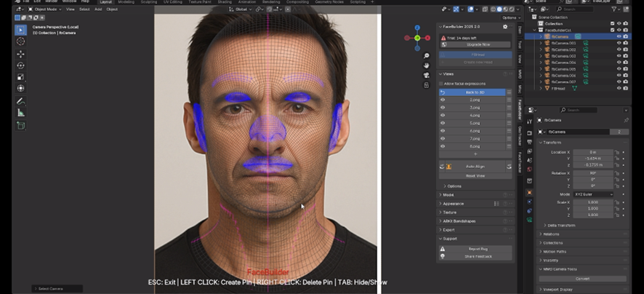Click the zoom magnifier viewport icon

click(427, 55)
